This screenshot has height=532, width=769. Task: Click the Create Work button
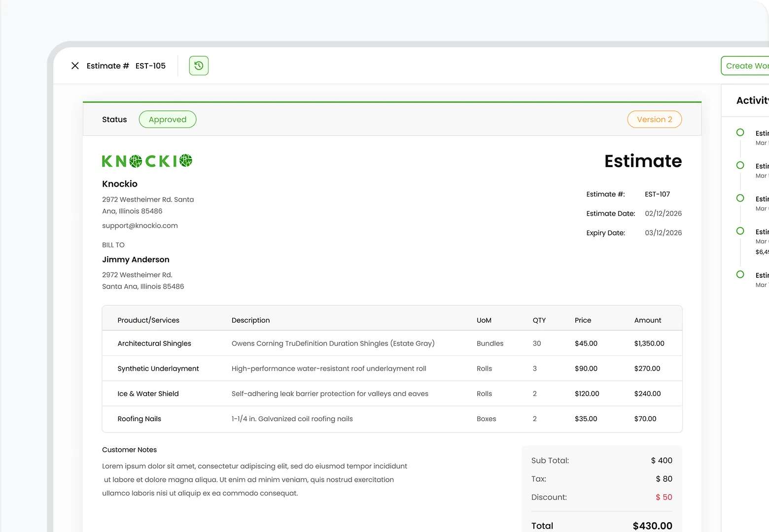[x=745, y=66]
